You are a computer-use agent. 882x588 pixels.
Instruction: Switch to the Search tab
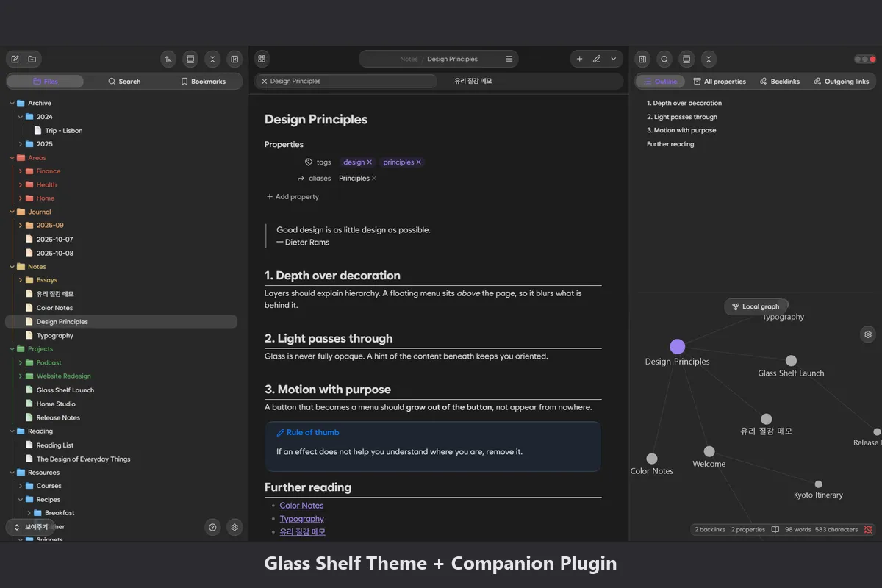(124, 82)
